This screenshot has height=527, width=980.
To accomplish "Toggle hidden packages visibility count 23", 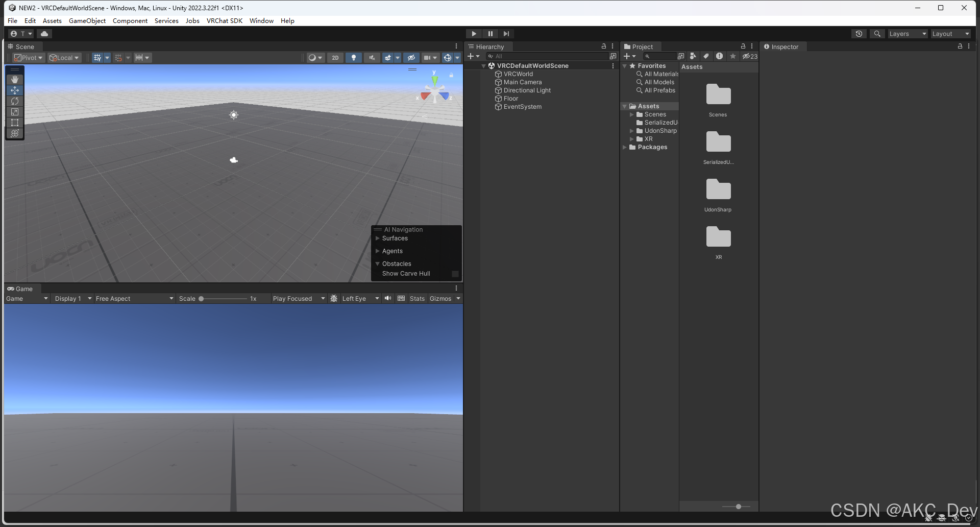I will pos(750,56).
